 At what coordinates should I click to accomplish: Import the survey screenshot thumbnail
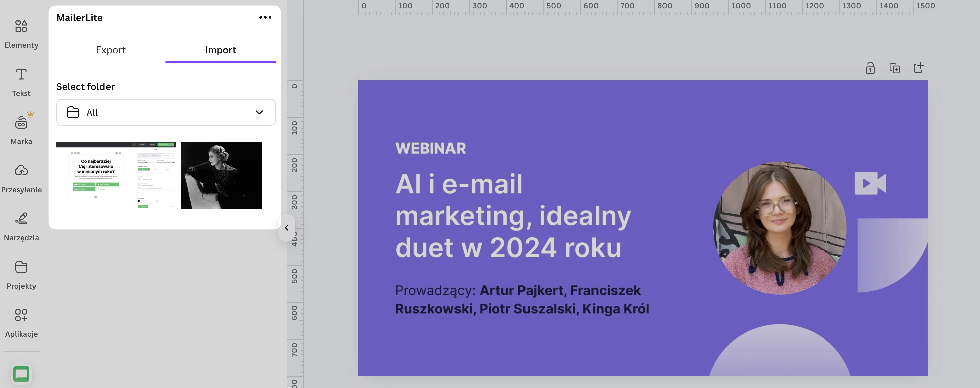point(116,175)
